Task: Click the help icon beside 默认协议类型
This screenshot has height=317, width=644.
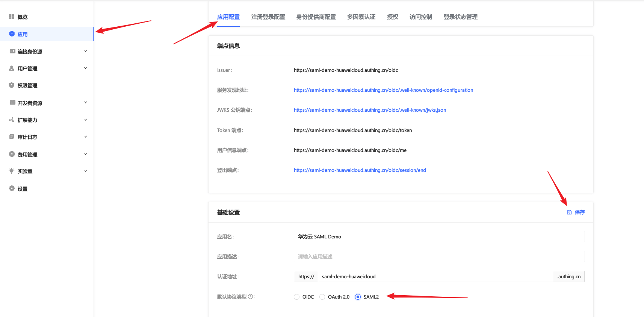Action: point(251,297)
